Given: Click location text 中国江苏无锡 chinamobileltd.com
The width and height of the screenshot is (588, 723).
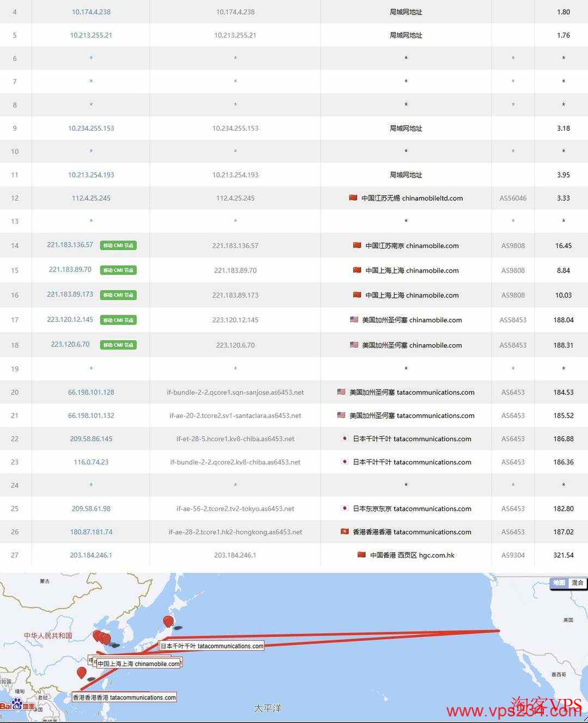Looking at the screenshot, I should (x=412, y=198).
